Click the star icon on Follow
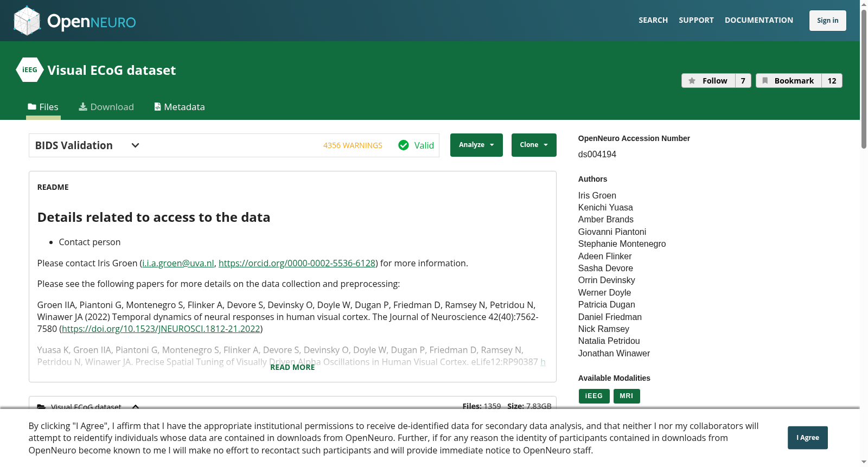Screen dimensions: 868x467 point(692,81)
